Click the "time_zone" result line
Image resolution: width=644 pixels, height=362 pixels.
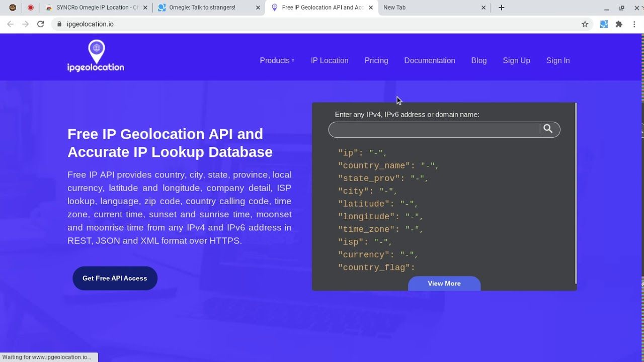(381, 229)
